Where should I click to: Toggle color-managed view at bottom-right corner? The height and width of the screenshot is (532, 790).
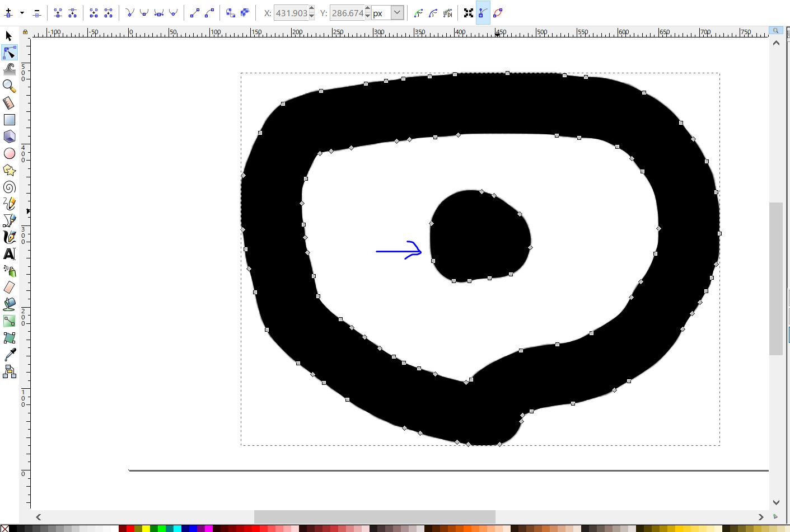pos(775,516)
